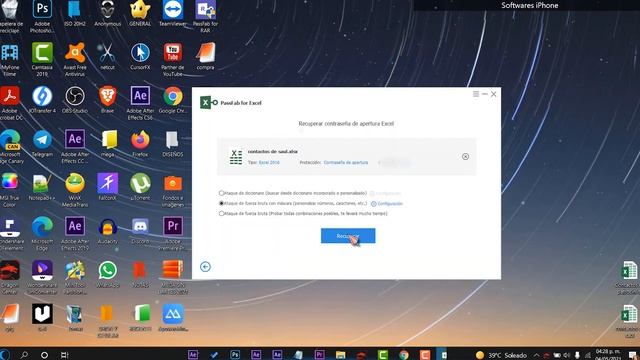The image size is (640, 360).
Task: Open Avast Free Antivirus shortcut
Action: [x=75, y=59]
